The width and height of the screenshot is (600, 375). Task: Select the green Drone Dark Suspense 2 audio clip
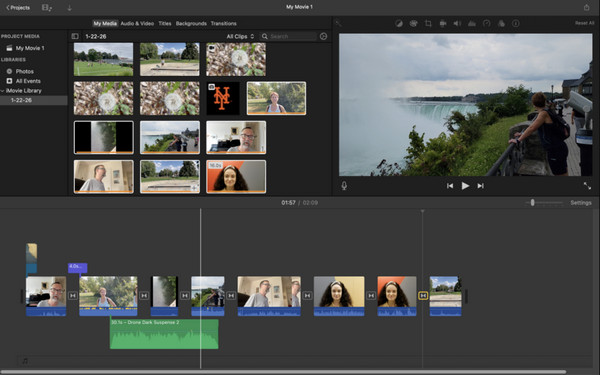164,334
